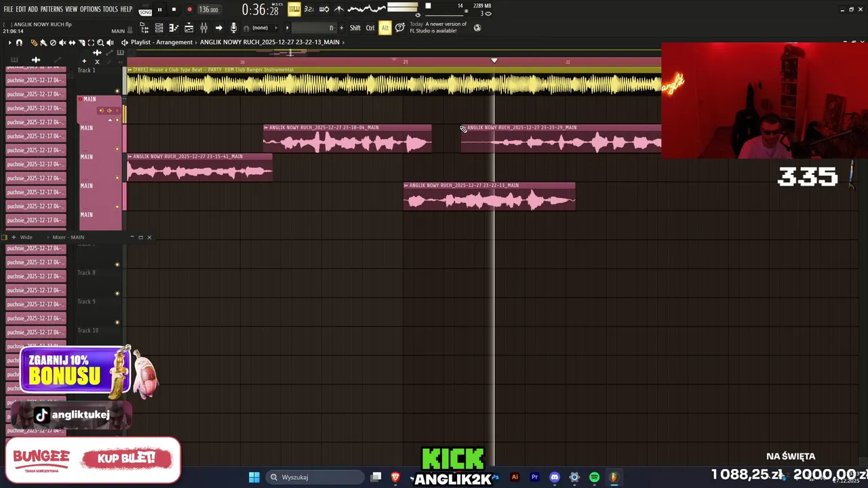The height and width of the screenshot is (488, 868).
Task: Toggle mute dot on Track 9
Action: coord(117,323)
